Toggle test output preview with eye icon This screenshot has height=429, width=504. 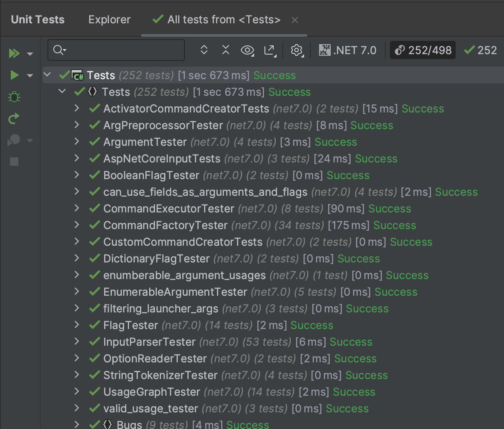(x=247, y=50)
